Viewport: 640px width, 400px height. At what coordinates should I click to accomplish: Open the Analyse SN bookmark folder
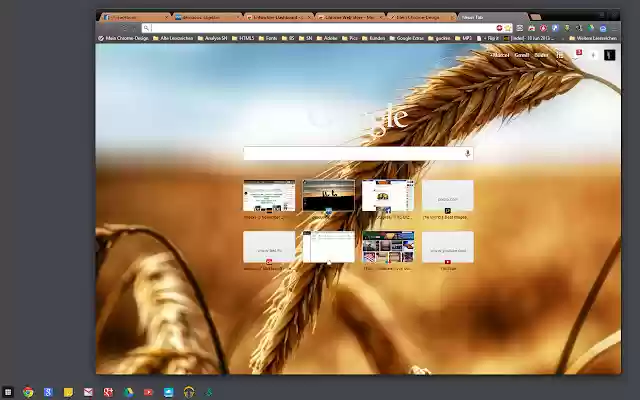[x=212, y=38]
